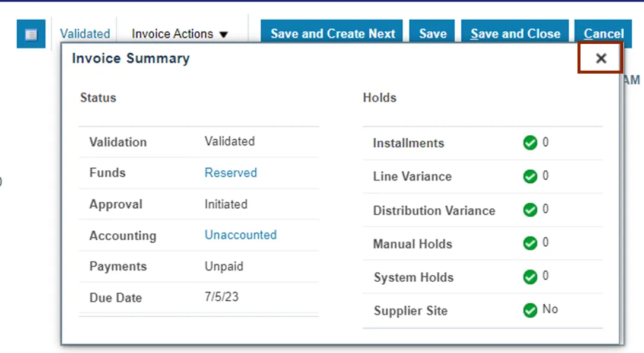Click the Installments green check icon
This screenshot has width=644, height=353.
(x=530, y=143)
